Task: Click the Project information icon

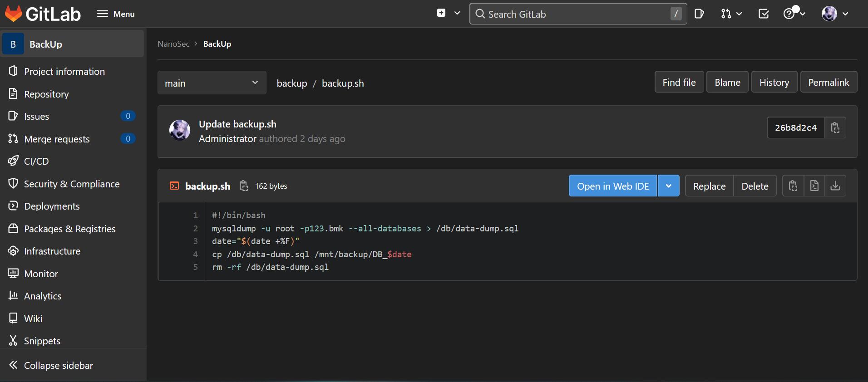Action: 13,71
